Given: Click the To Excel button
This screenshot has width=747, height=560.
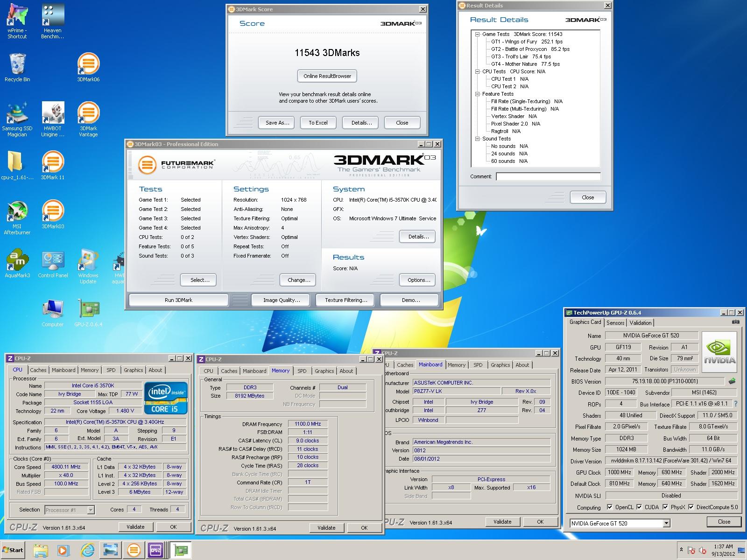Looking at the screenshot, I should tap(318, 123).
